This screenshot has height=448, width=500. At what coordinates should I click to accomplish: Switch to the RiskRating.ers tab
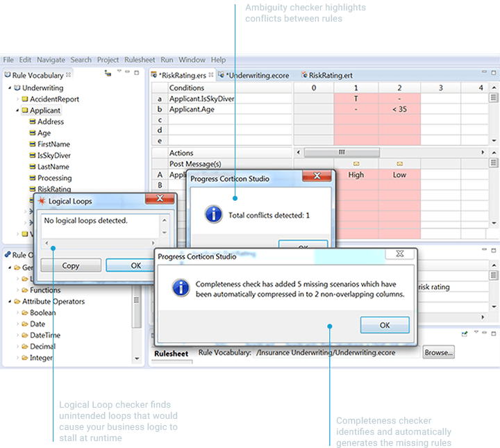(x=183, y=75)
